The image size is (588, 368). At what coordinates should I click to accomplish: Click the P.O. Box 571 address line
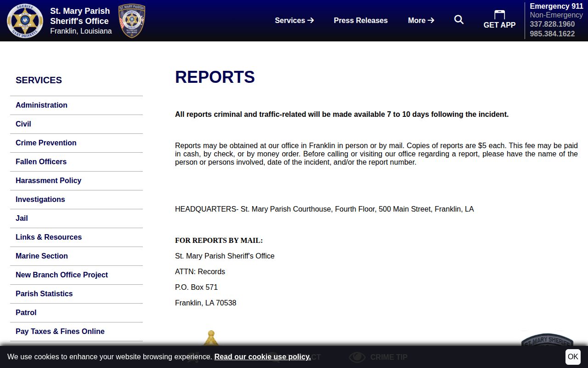tap(196, 287)
